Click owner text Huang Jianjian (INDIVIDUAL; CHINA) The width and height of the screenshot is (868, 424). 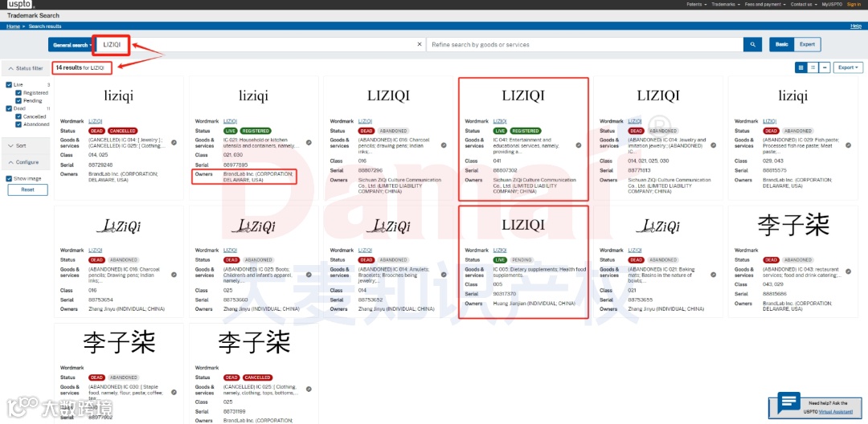click(x=534, y=304)
